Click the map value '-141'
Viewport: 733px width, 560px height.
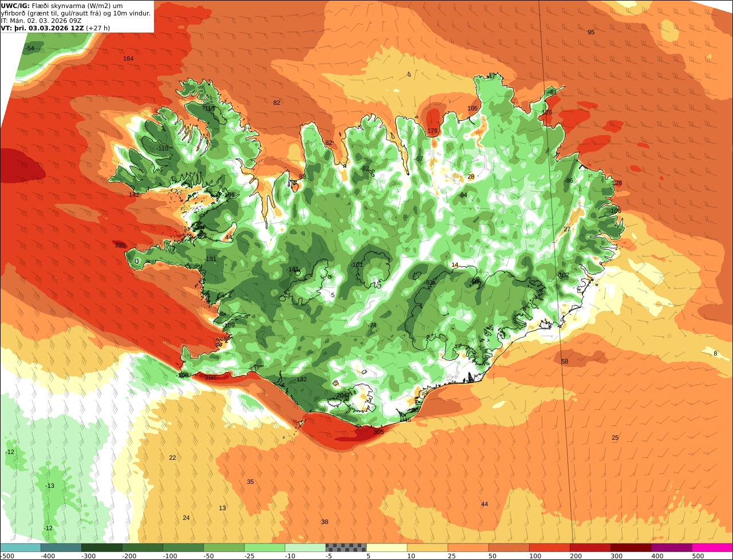293,270
